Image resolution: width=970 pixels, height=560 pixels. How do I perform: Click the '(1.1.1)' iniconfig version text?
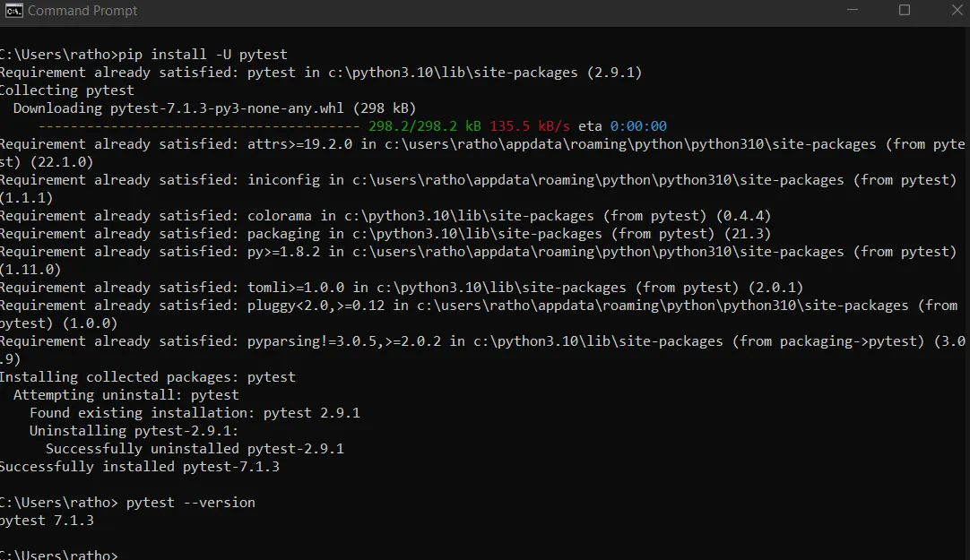point(27,198)
